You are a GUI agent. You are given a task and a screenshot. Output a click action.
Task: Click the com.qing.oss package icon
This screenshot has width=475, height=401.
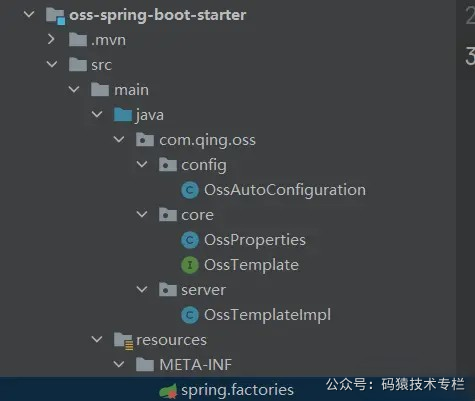(x=145, y=140)
